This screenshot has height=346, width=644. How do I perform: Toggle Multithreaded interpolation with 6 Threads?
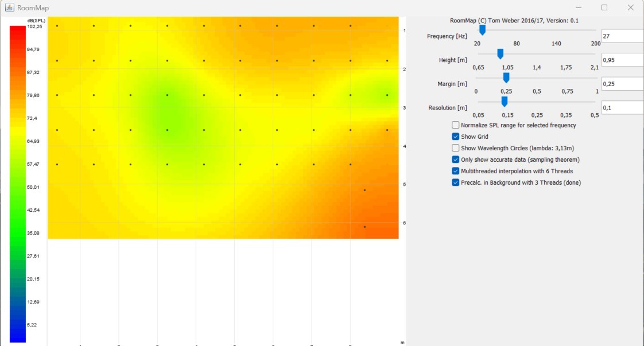click(x=456, y=171)
